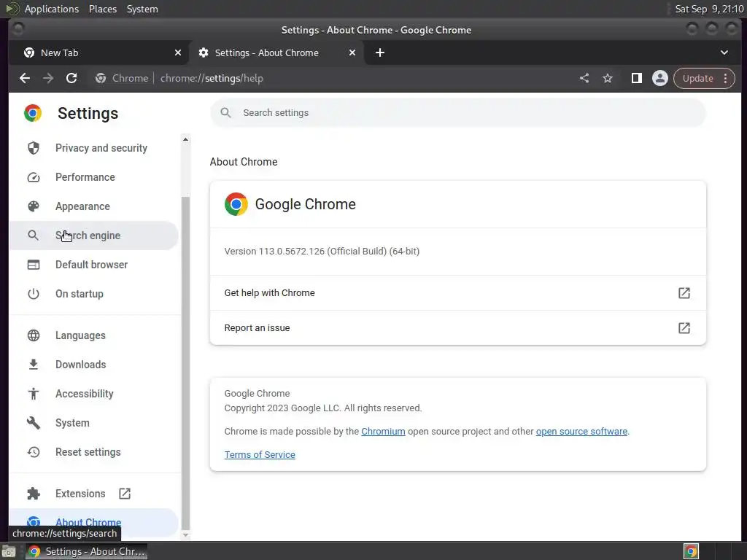Select About Chrome in the sidebar
Screen dimensions: 747x560
94,522
